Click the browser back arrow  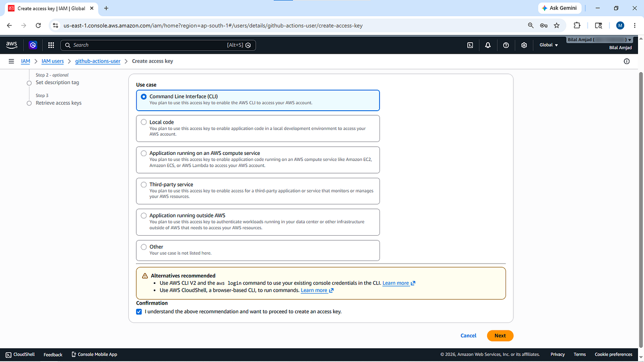(10, 26)
